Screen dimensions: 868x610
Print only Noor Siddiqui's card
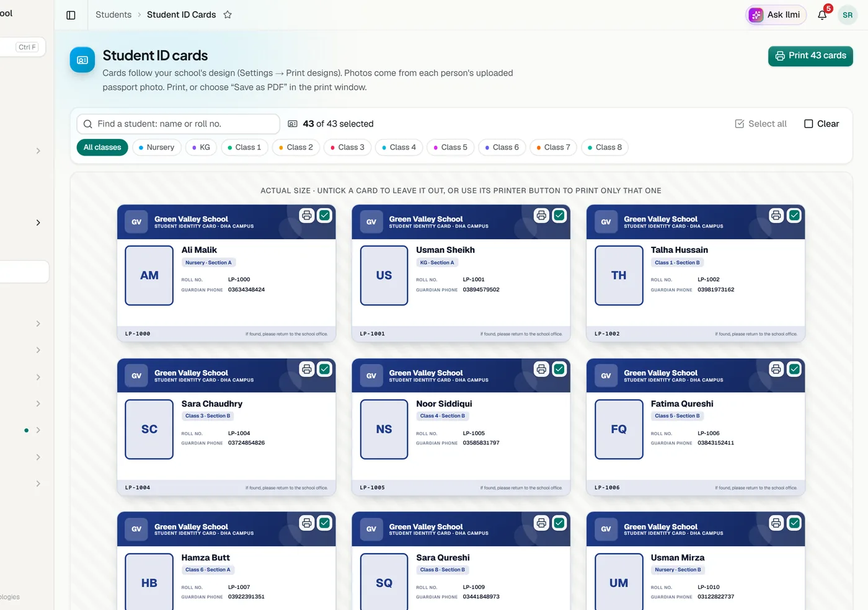click(541, 369)
